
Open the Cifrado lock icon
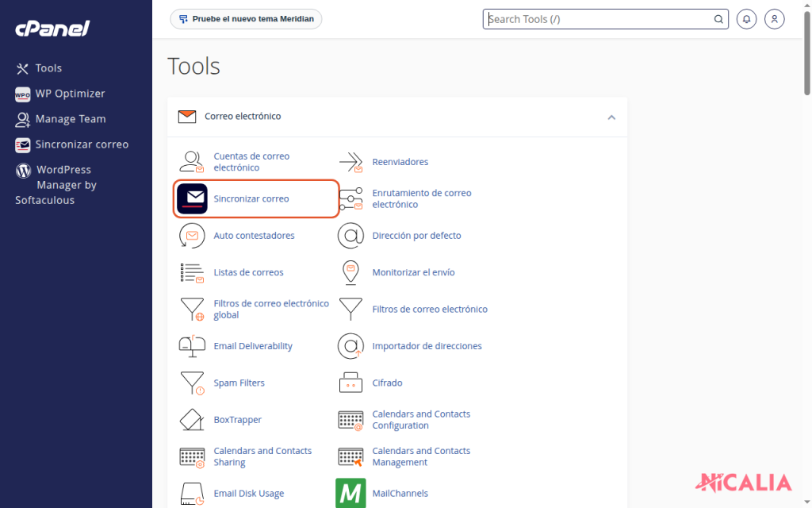pos(350,383)
